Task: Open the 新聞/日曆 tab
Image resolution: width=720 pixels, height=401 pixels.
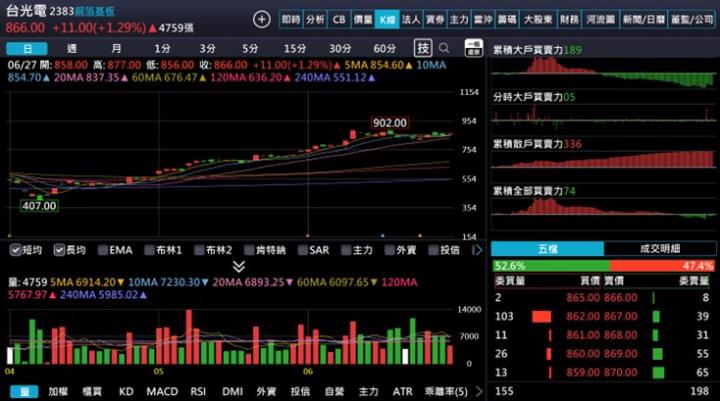Action: coord(643,19)
